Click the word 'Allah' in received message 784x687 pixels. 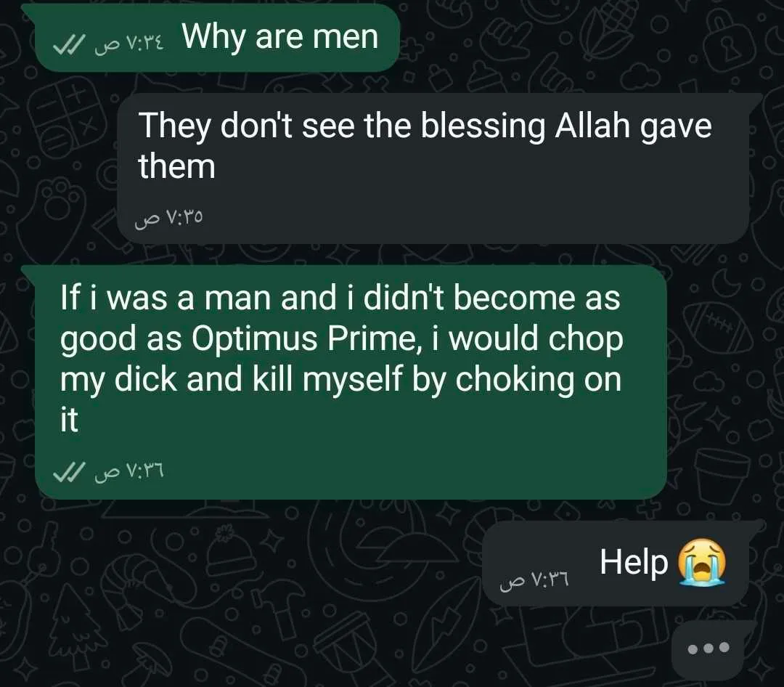tap(592, 125)
